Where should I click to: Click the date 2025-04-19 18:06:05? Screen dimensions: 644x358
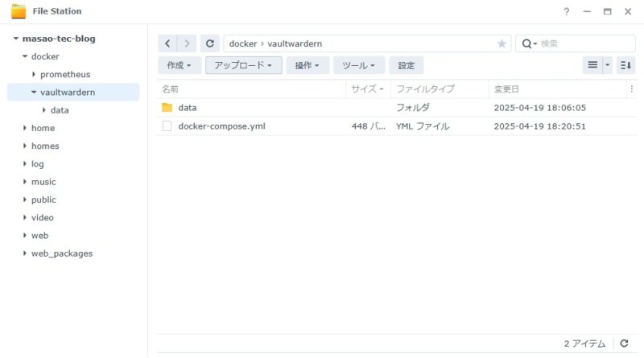tap(539, 108)
